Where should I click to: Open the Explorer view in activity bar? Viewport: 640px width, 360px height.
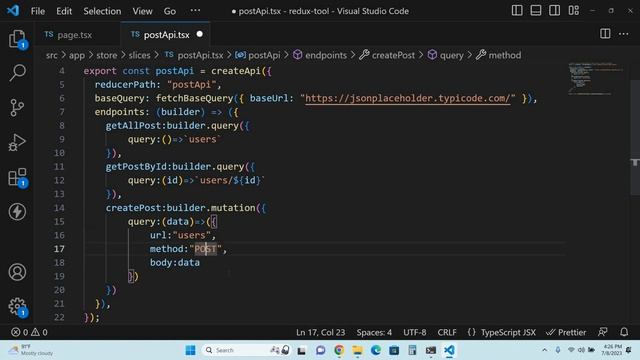click(x=17, y=39)
